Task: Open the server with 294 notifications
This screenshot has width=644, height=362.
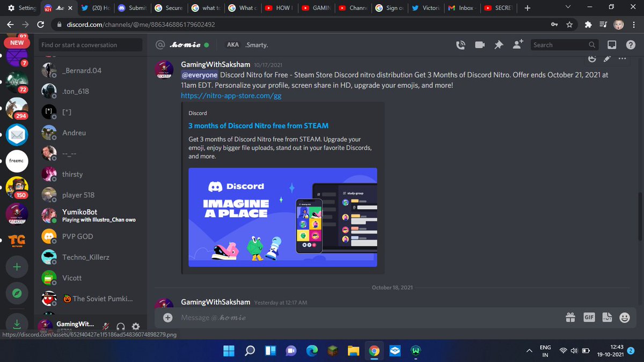Action: pyautogui.click(x=17, y=108)
